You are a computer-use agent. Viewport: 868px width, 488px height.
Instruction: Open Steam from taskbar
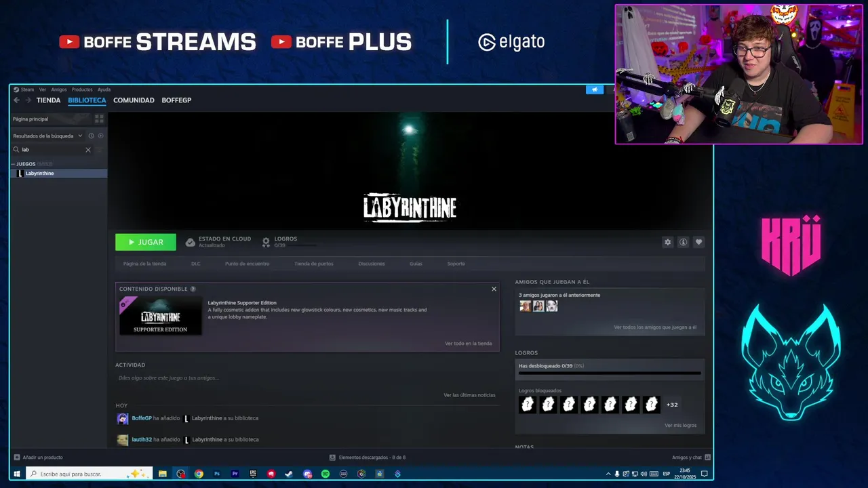click(x=289, y=474)
